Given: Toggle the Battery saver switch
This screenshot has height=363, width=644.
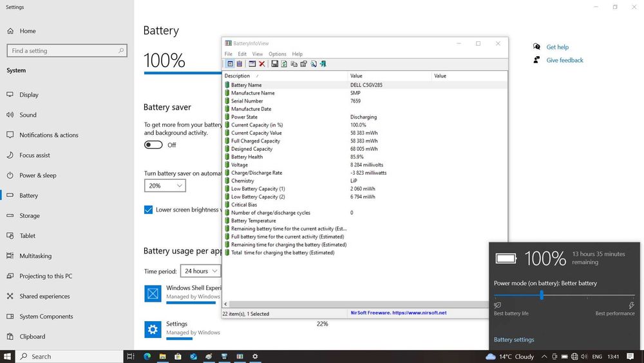Looking at the screenshot, I should coord(153,145).
